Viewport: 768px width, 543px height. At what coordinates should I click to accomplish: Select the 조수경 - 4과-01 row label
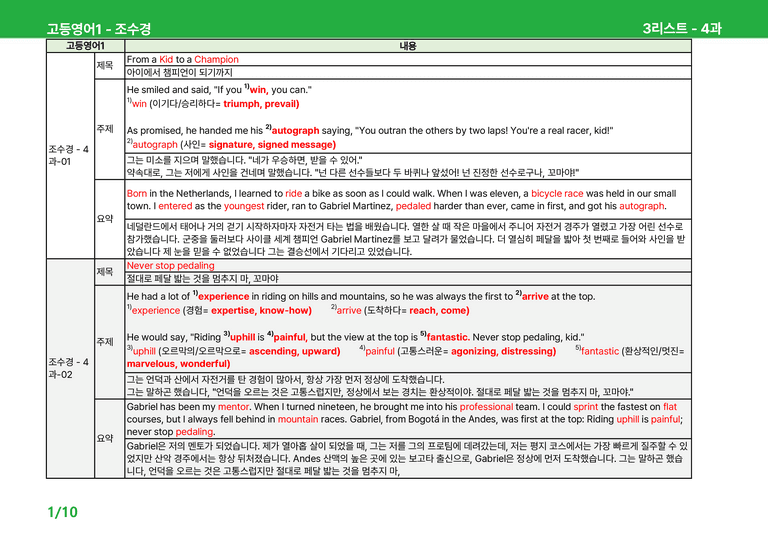coord(70,155)
